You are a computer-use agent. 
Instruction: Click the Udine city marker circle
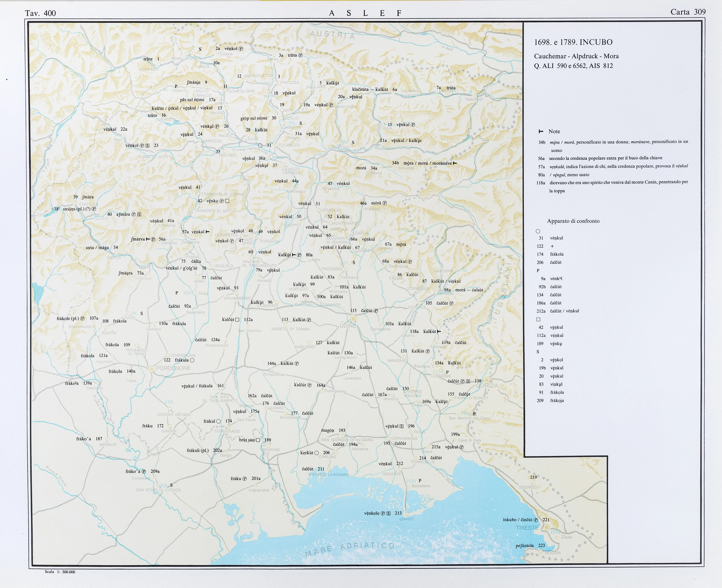[x=354, y=319]
